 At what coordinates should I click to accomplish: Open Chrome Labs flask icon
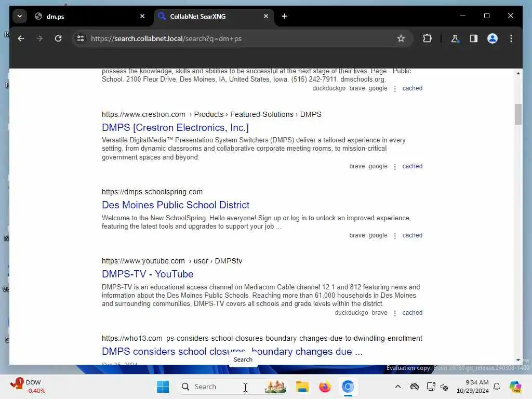click(x=455, y=38)
